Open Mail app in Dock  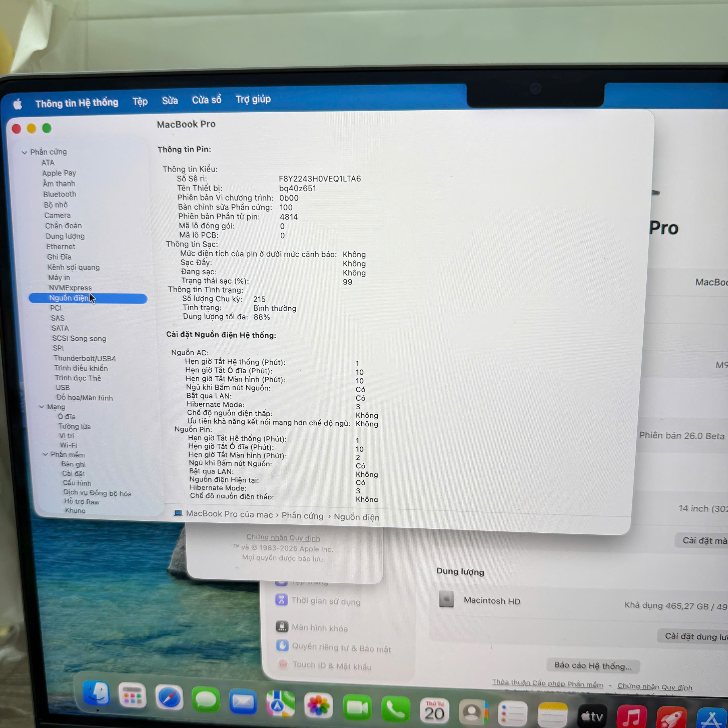pos(243,702)
